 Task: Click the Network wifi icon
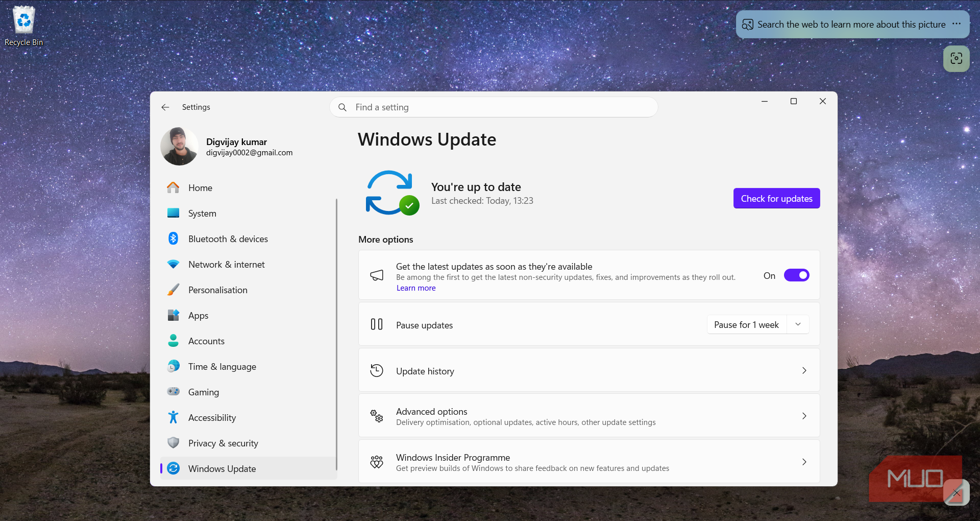(x=174, y=264)
